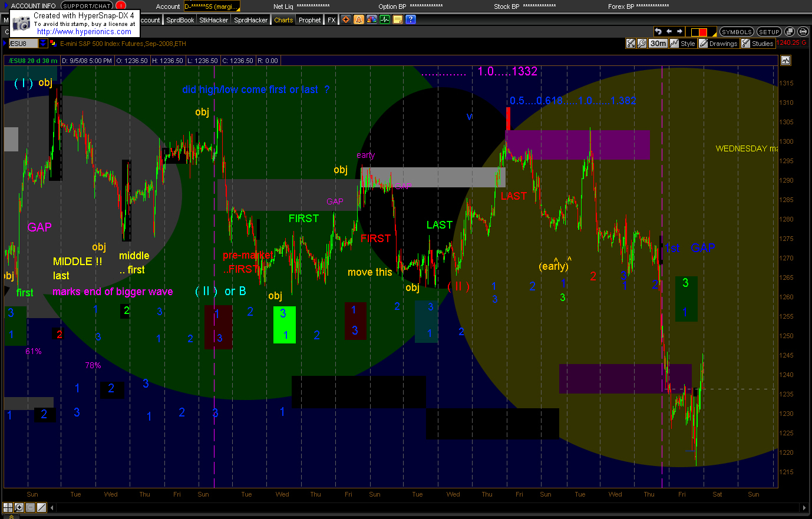Click the SETUP button
This screenshot has width=812, height=519.
point(769,32)
